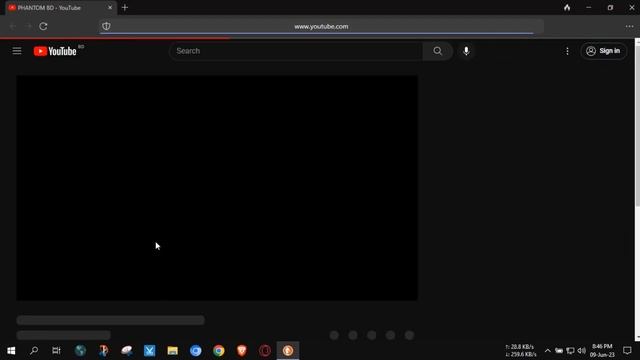The width and height of the screenshot is (640, 360).
Task: Sign in to YouTube
Action: (603, 51)
